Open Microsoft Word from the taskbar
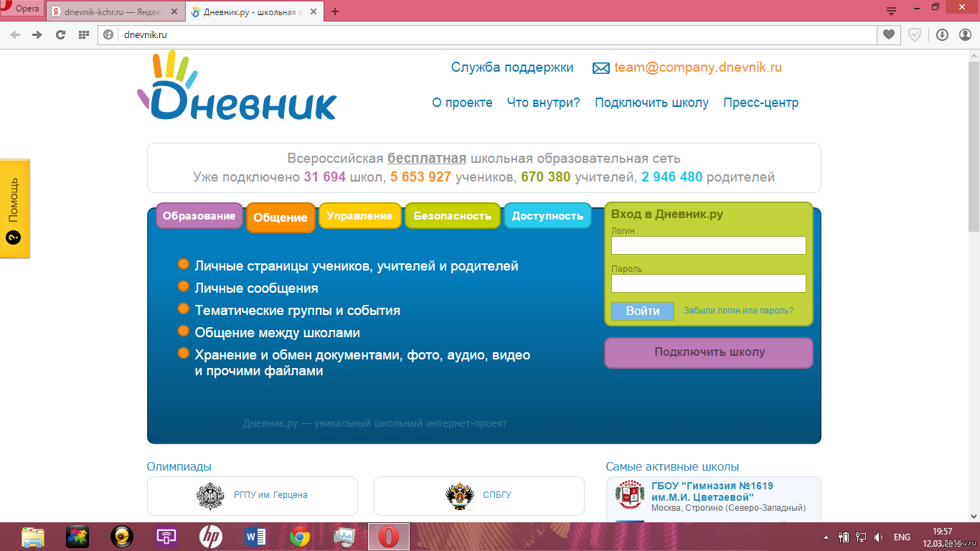This screenshot has width=980, height=551. pyautogui.click(x=255, y=537)
